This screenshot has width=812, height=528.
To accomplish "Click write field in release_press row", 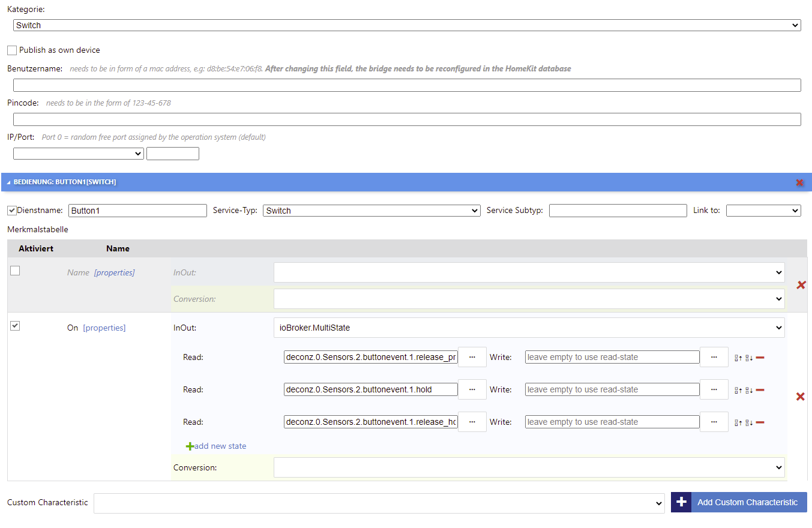I will coord(612,357).
